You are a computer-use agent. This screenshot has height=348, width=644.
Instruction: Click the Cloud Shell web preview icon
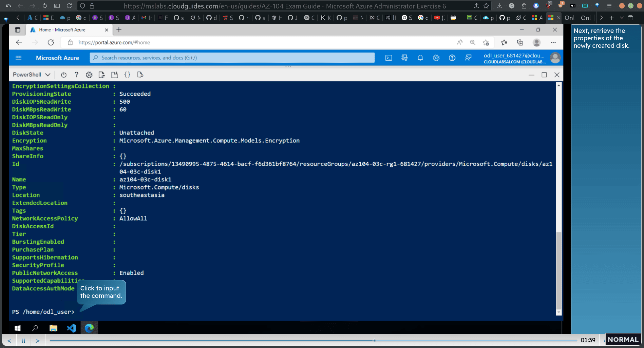tap(140, 75)
